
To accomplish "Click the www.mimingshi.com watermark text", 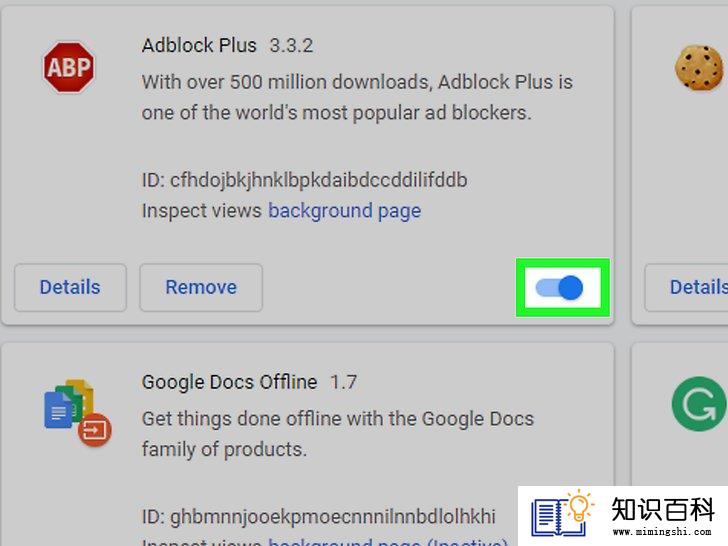I will click(662, 531).
